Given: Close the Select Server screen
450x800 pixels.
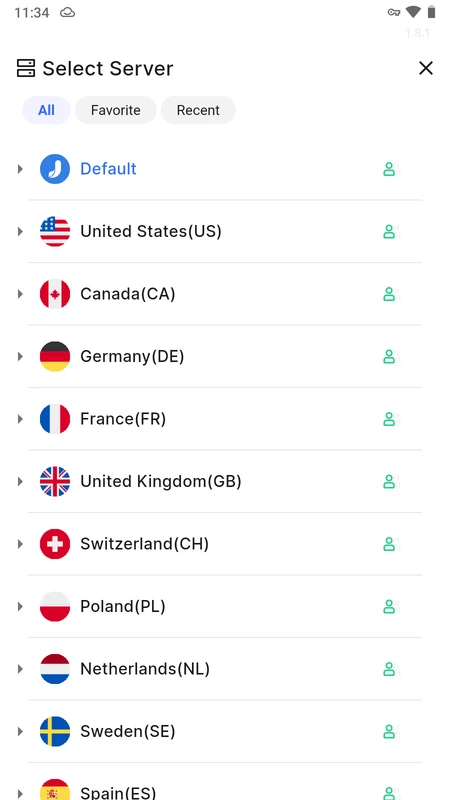Looking at the screenshot, I should (426, 68).
